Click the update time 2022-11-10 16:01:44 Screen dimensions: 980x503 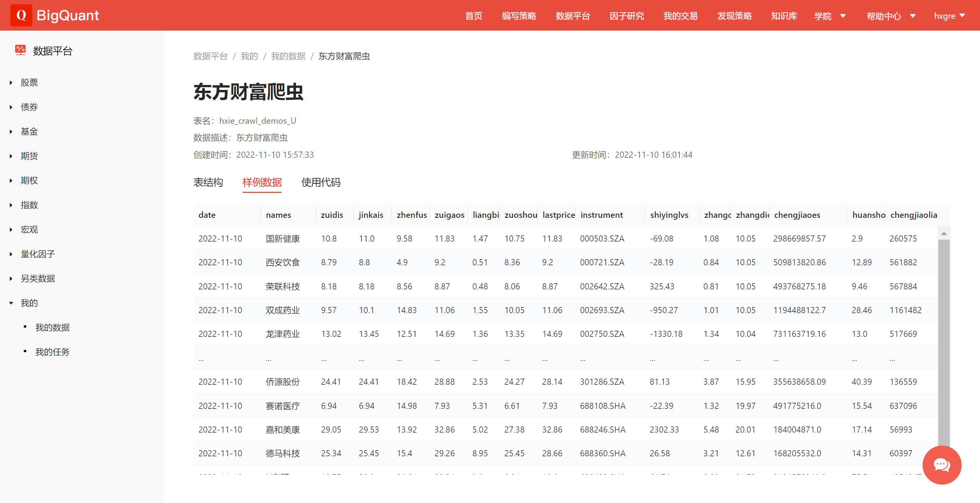653,155
